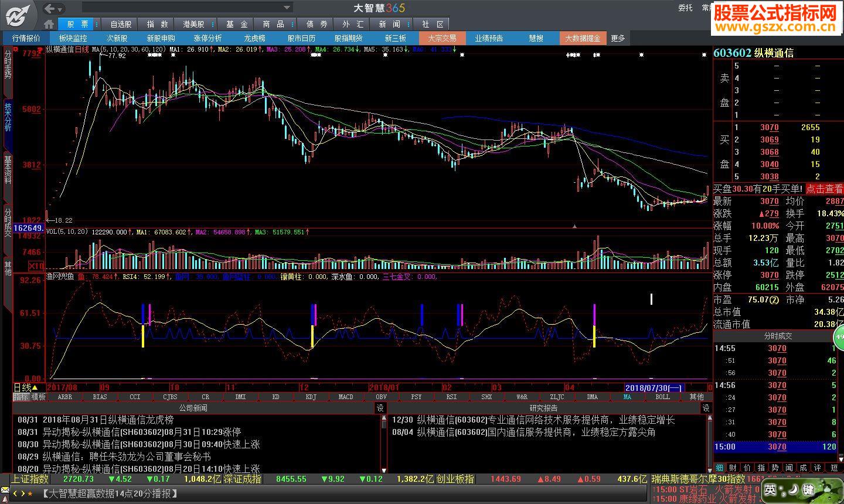Enable the BOLL indicator

662,397
